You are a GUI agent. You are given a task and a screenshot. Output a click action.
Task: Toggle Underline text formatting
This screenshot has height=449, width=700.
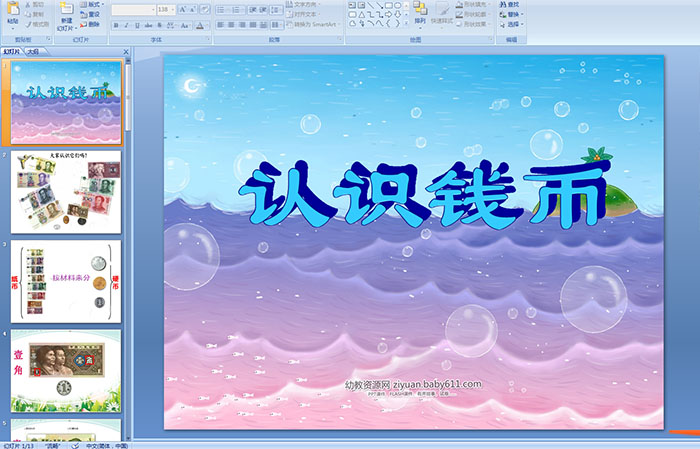coord(137,24)
